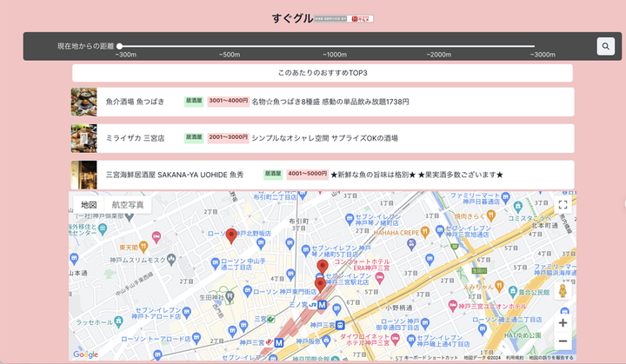Click セブン-イレブン 神戸磯上通4丁目店 marker
Image resolution: width=626 pixels, height=364 pixels.
coord(411,341)
